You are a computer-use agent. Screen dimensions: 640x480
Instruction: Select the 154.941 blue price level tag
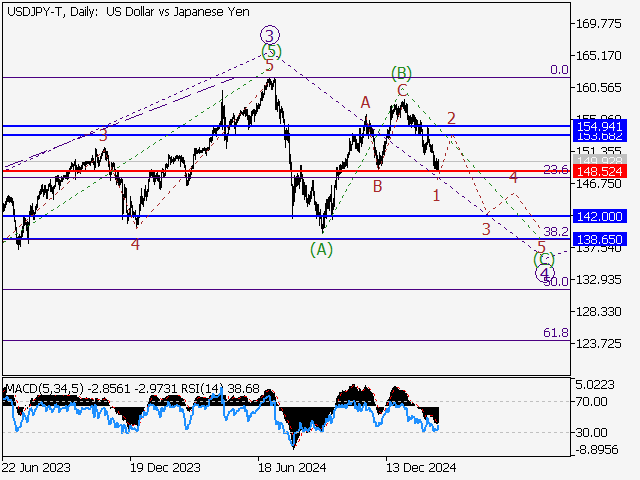click(600, 127)
